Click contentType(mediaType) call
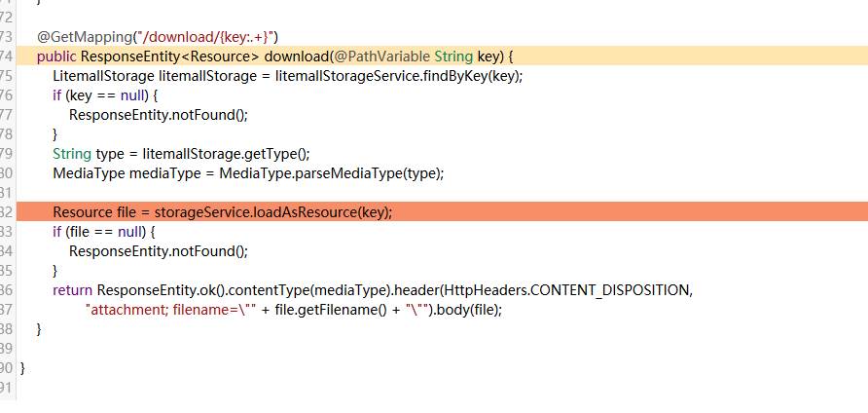The width and height of the screenshot is (868, 413). pyautogui.click(x=307, y=290)
